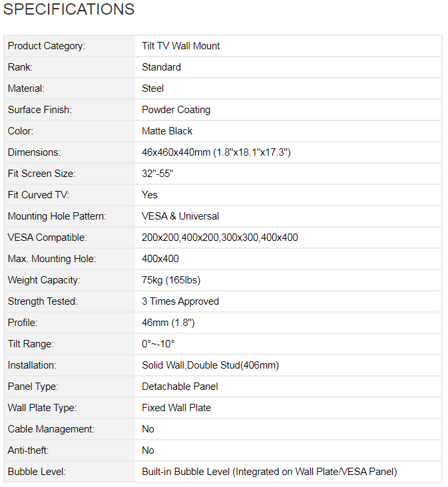Click the Solid Wall, Double Stud value
Viewport: 448px width, 487px height.
210,365
